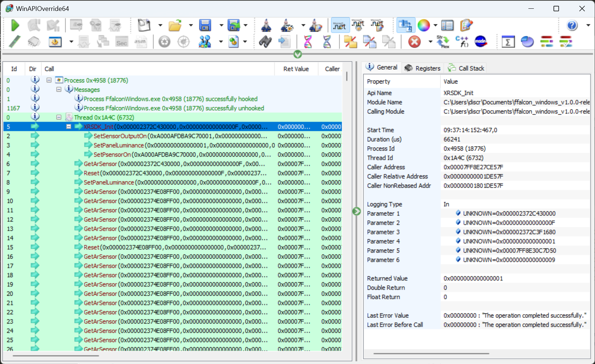Image resolution: width=595 pixels, height=364 pixels.
Task: Click the network nodes connector icon
Action: click(205, 42)
